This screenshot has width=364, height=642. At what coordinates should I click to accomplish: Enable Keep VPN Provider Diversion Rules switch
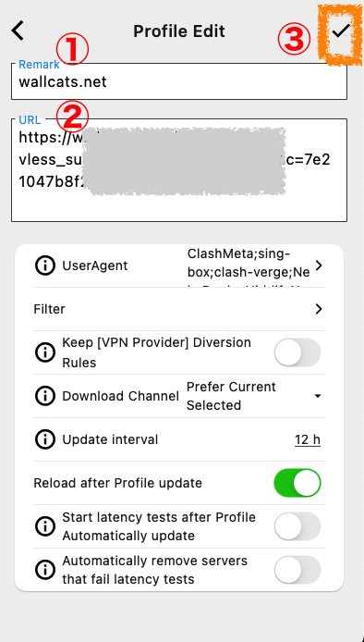point(297,352)
